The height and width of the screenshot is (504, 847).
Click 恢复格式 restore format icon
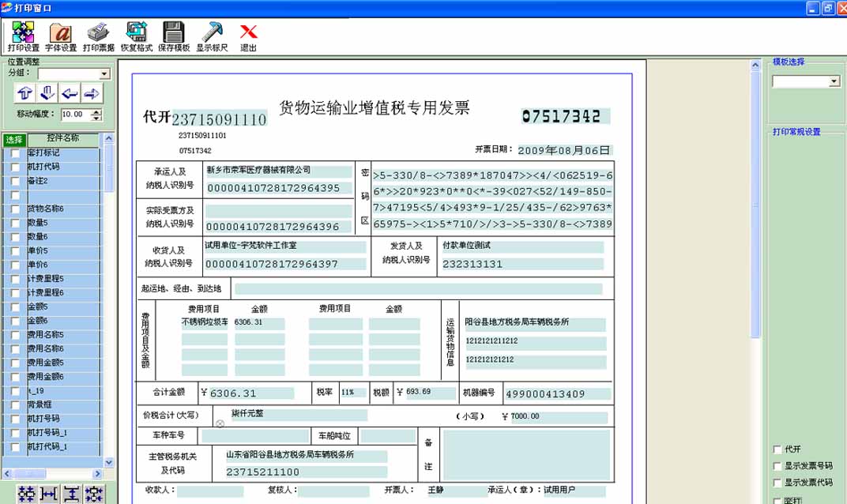pos(136,36)
